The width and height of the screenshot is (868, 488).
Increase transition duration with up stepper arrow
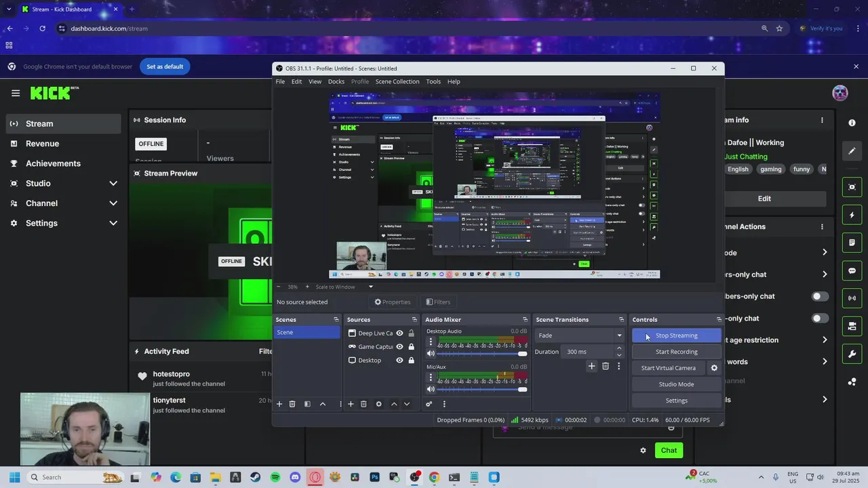coord(619,348)
